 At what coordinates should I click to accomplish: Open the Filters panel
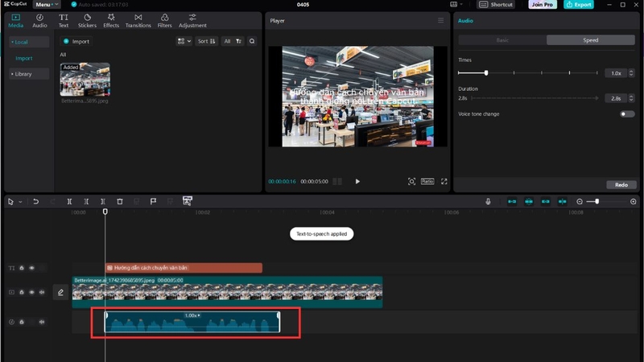click(164, 21)
